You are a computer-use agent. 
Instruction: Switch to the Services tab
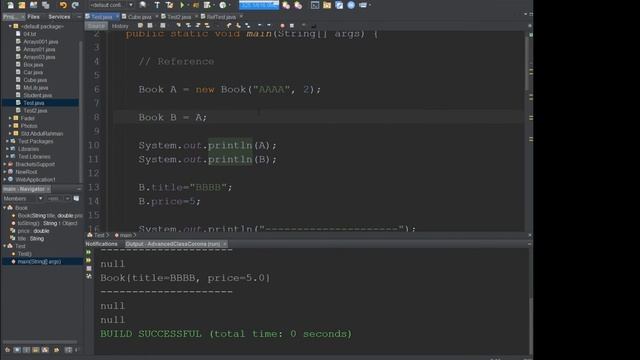pos(59,17)
